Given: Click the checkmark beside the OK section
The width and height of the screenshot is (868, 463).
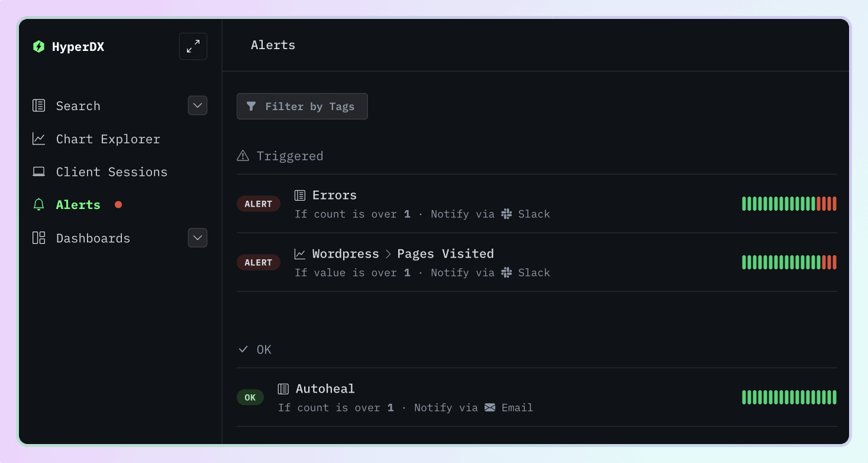Looking at the screenshot, I should (x=242, y=349).
